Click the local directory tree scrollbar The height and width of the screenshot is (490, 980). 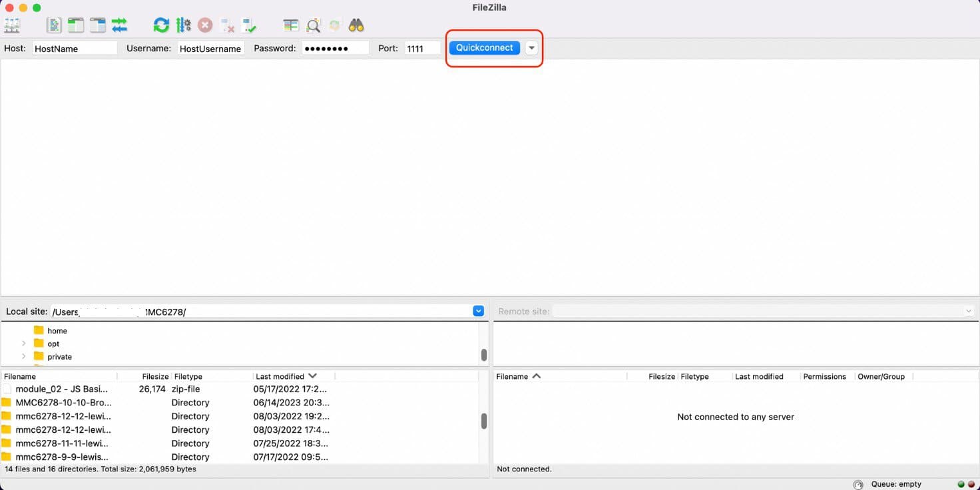484,356
